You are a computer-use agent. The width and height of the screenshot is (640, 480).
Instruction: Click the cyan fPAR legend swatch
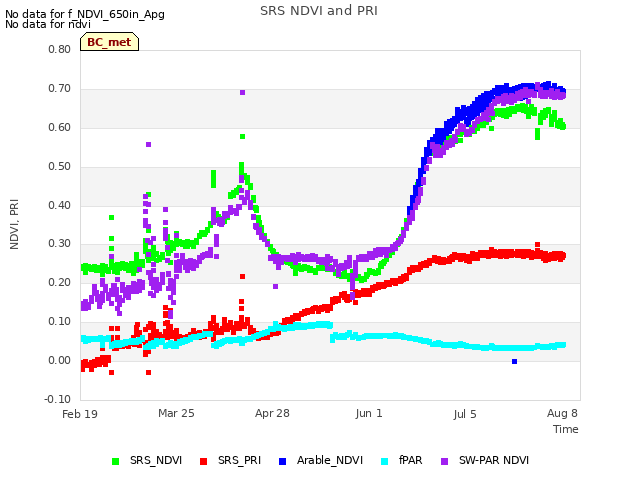[x=384, y=461]
